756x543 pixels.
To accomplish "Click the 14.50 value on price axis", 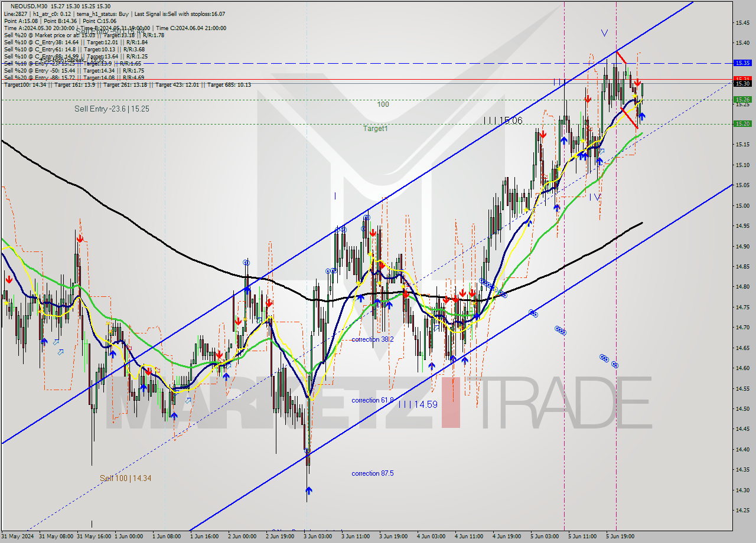I will click(x=742, y=408).
